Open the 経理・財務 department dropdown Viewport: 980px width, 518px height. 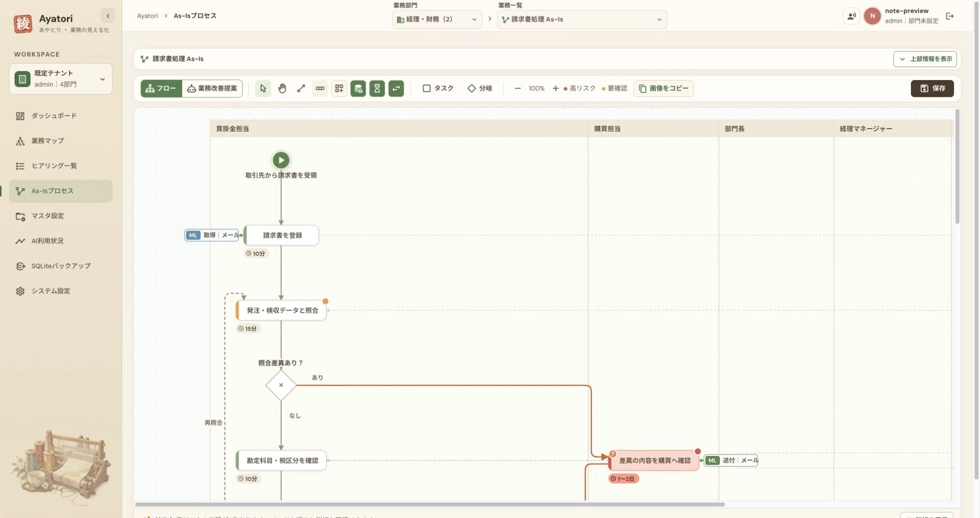click(437, 19)
